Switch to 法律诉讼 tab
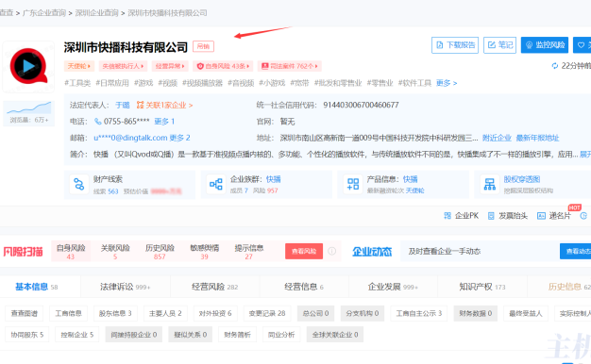The width and height of the screenshot is (591, 364). click(126, 287)
